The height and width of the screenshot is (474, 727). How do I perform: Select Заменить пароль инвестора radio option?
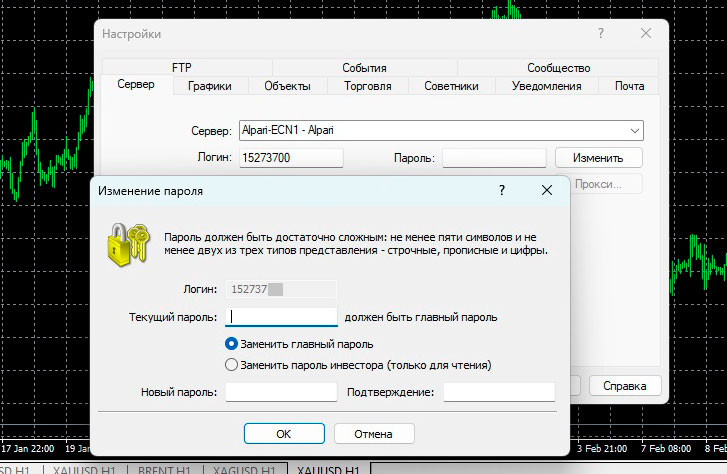point(232,365)
